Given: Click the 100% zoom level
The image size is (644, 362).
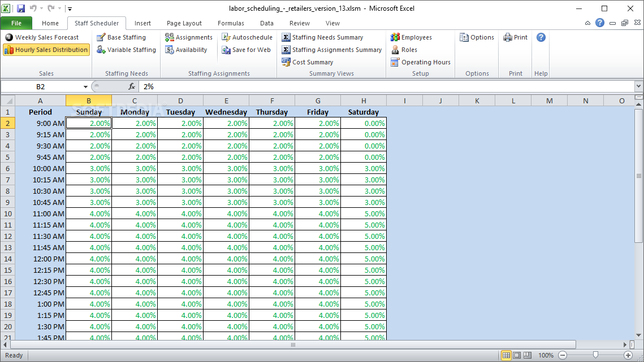Looking at the screenshot, I should [546, 355].
